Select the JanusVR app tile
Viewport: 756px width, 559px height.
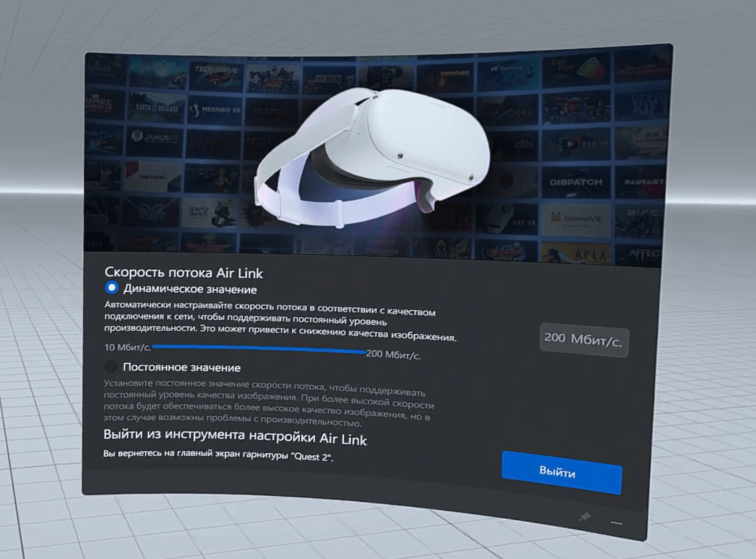155,140
